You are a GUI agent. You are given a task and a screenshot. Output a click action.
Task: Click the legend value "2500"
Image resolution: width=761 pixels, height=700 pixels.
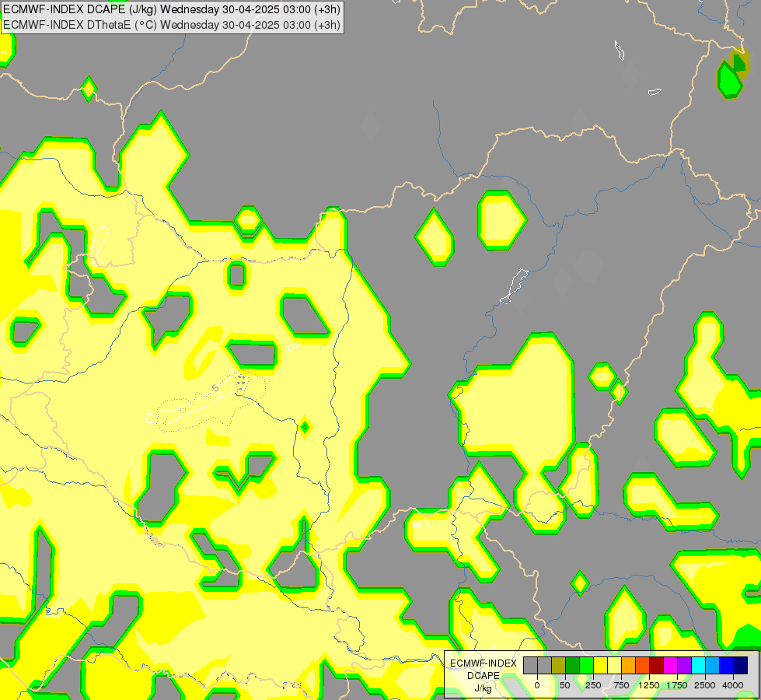(705, 685)
